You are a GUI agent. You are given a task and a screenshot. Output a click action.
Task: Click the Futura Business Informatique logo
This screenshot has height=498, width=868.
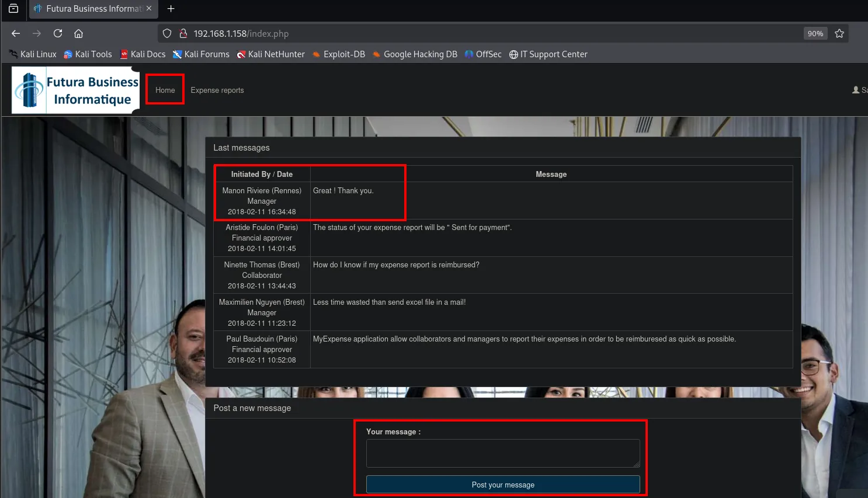[76, 90]
